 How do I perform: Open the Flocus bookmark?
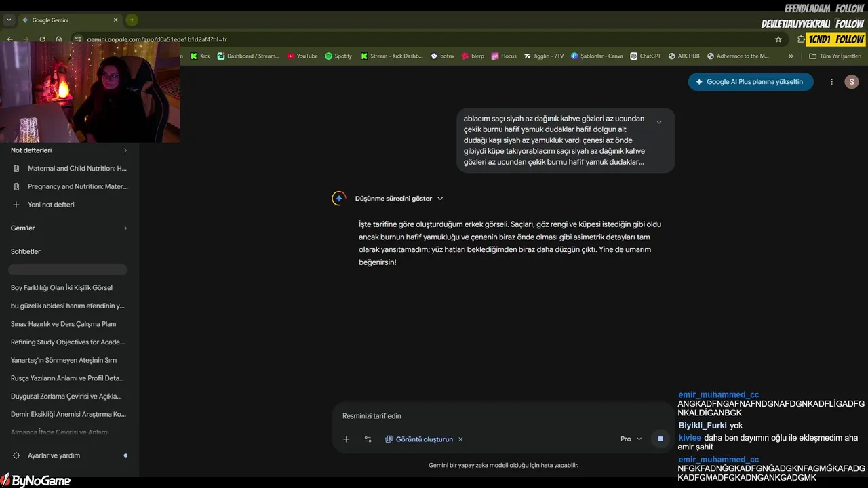[x=505, y=56]
